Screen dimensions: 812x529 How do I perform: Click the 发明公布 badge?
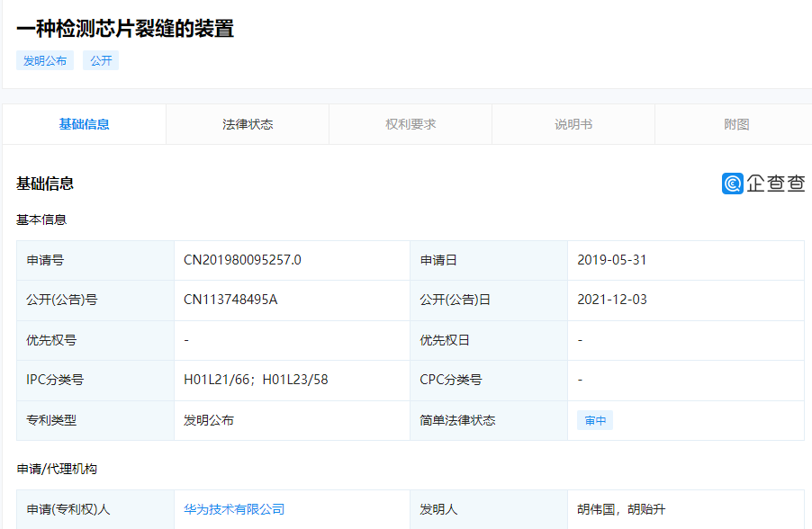[x=44, y=60]
